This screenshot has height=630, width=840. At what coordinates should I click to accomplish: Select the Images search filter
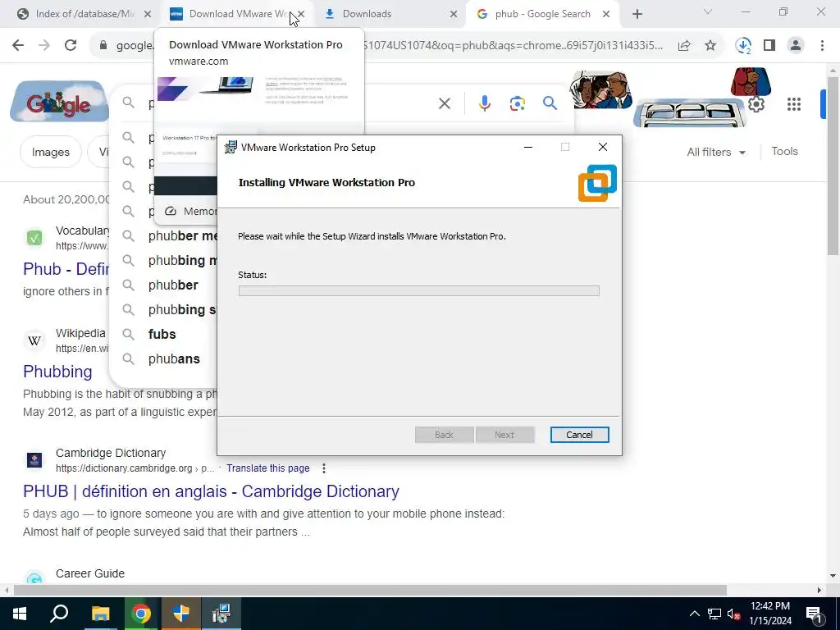point(50,152)
